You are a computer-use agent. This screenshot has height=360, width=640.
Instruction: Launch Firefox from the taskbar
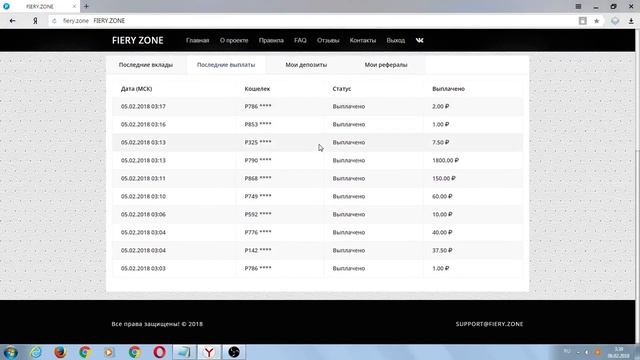pos(60,352)
